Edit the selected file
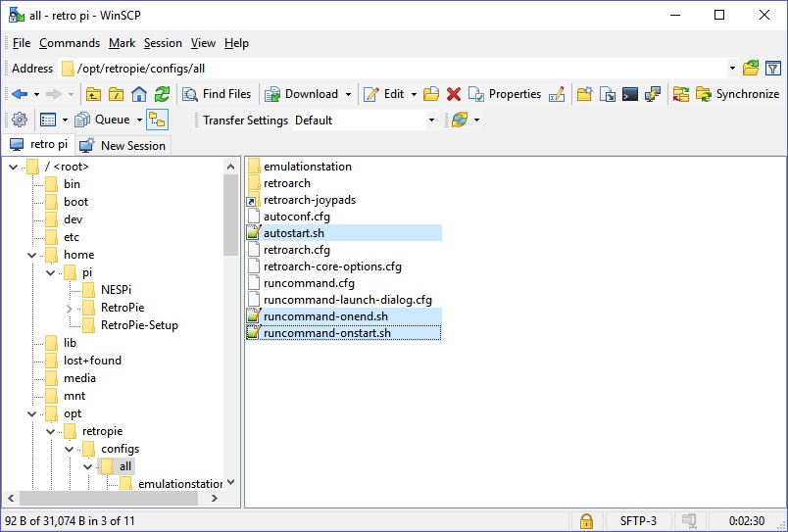This screenshot has width=788, height=532. click(384, 94)
